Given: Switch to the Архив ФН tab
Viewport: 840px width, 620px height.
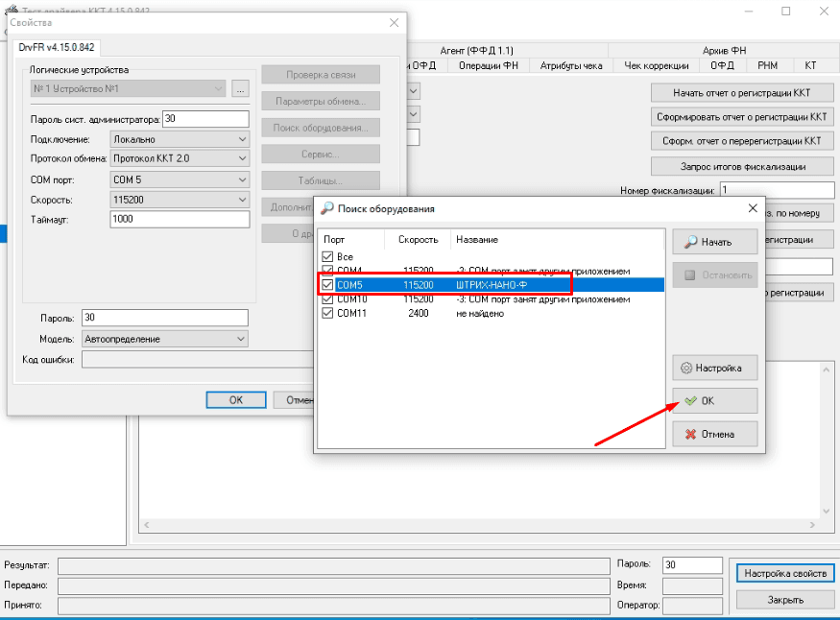Looking at the screenshot, I should [x=724, y=50].
